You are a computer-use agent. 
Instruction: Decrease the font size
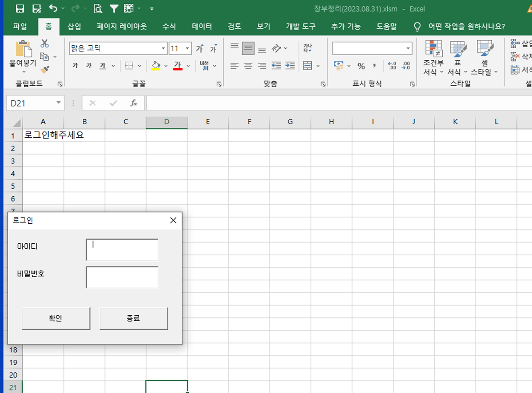click(x=214, y=48)
